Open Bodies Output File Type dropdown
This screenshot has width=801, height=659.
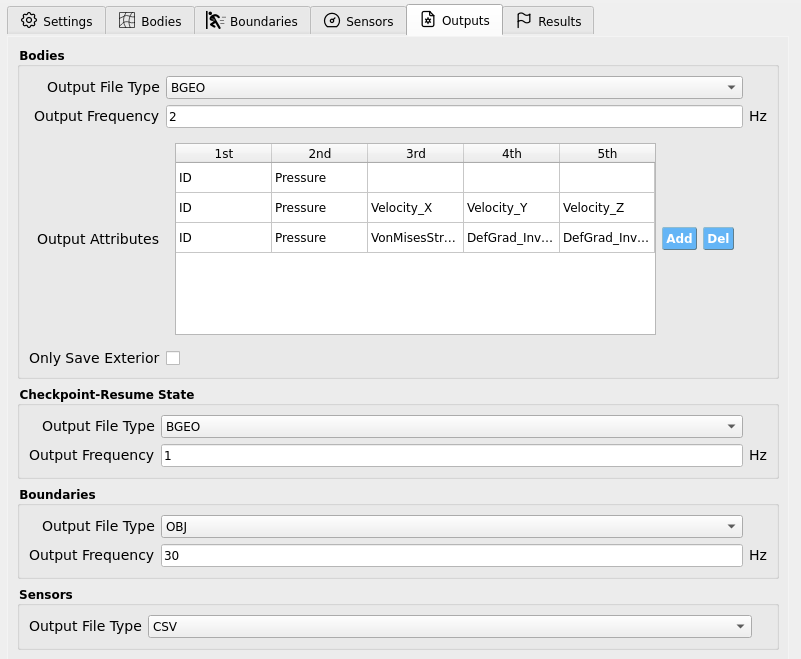pyautogui.click(x=454, y=87)
